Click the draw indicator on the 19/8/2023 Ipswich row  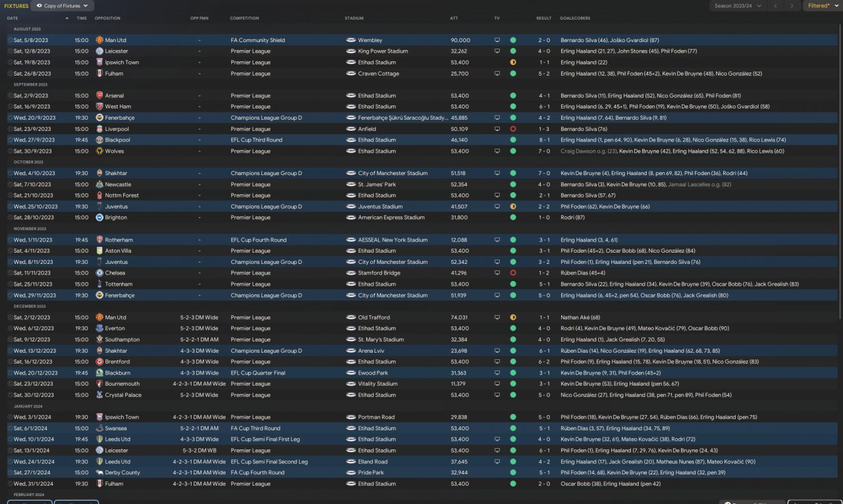pyautogui.click(x=513, y=63)
